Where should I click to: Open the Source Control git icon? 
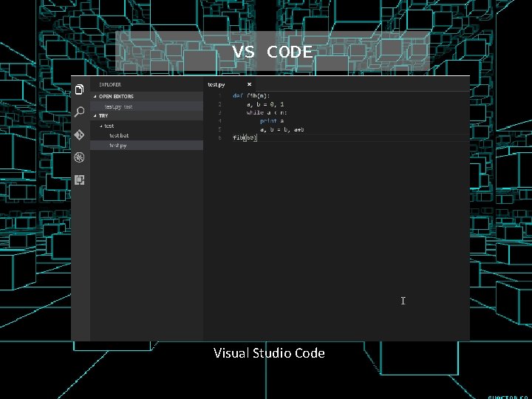(x=79, y=134)
